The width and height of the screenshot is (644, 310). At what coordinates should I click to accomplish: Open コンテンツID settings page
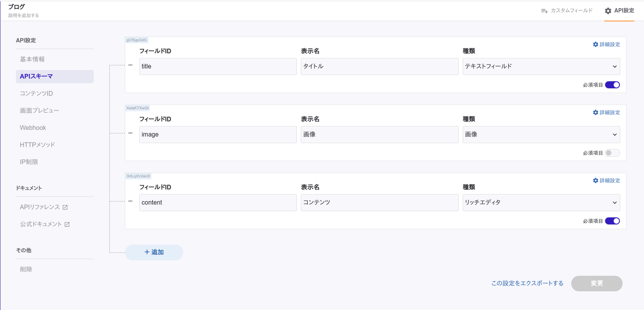pyautogui.click(x=55, y=93)
